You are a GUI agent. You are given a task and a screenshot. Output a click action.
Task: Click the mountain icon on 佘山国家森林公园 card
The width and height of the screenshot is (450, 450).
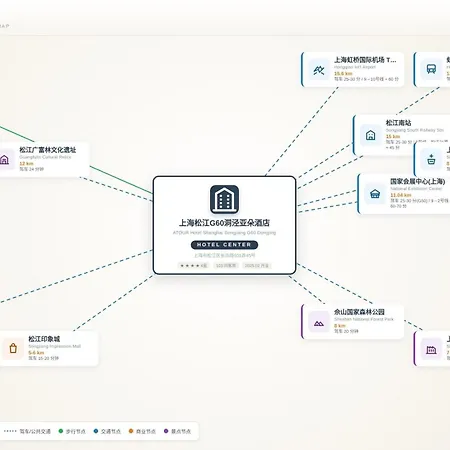tap(319, 322)
